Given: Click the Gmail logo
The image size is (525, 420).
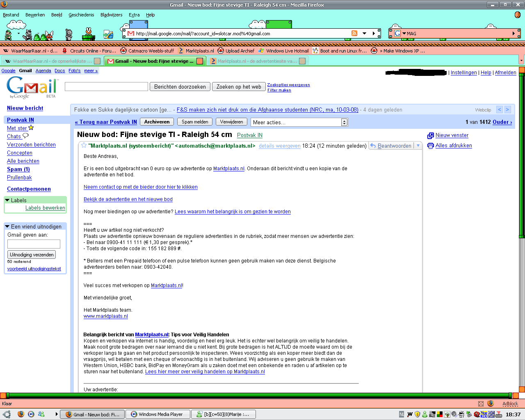Looking at the screenshot, I should [x=32, y=87].
